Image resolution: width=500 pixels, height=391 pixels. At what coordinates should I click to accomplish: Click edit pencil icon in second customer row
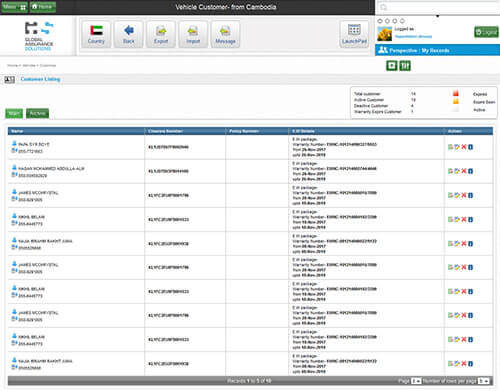[x=457, y=171]
